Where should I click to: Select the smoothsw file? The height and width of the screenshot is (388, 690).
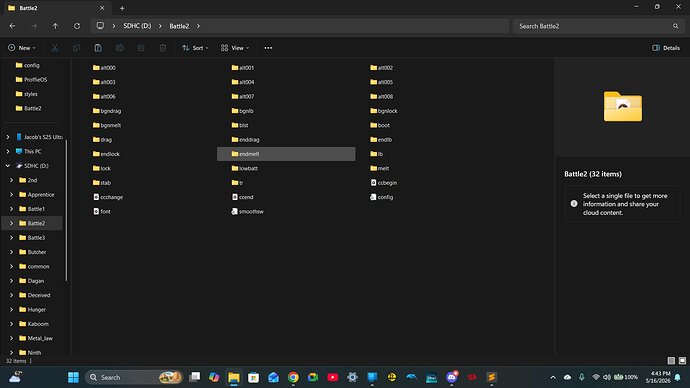pyautogui.click(x=247, y=212)
